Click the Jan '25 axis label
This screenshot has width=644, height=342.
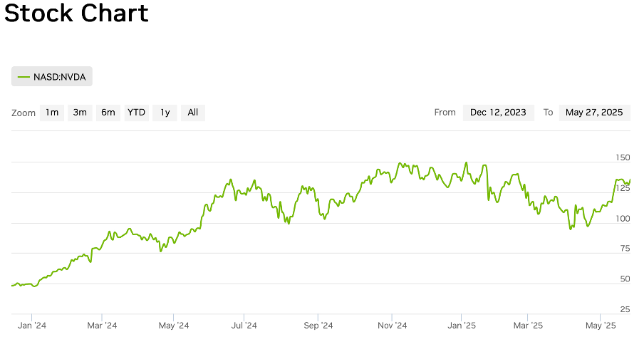click(462, 326)
